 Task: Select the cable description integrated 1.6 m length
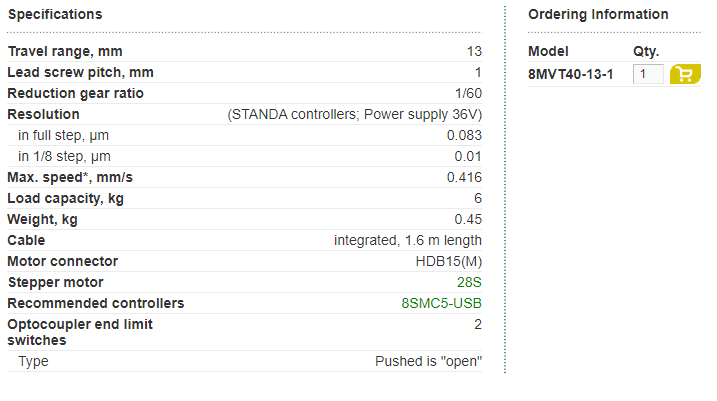407,241
